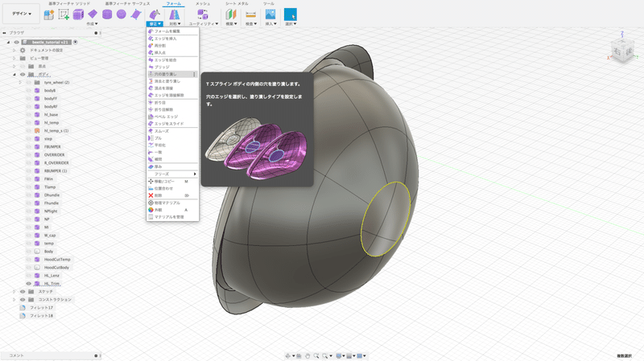This screenshot has height=361, width=644.
Task: Switch to the フォーム tab
Action: point(173,3)
